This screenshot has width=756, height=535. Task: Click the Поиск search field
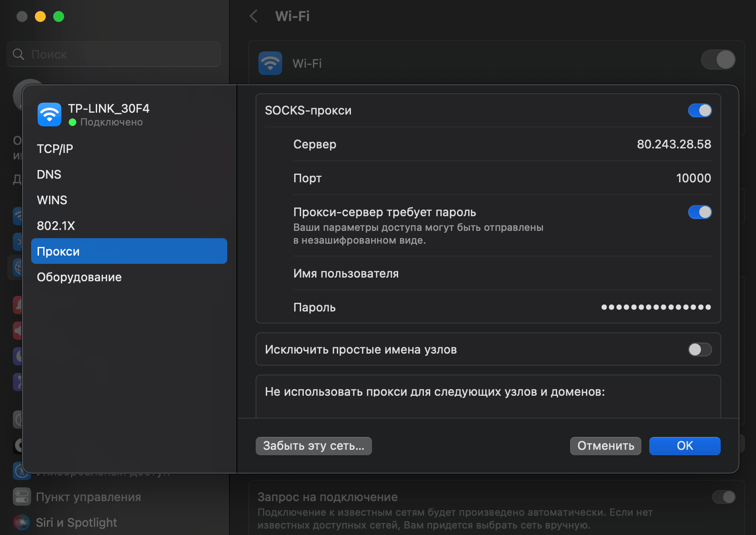[x=114, y=54]
